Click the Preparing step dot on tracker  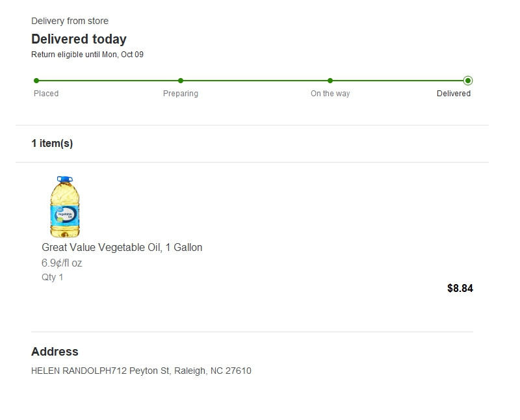(181, 81)
